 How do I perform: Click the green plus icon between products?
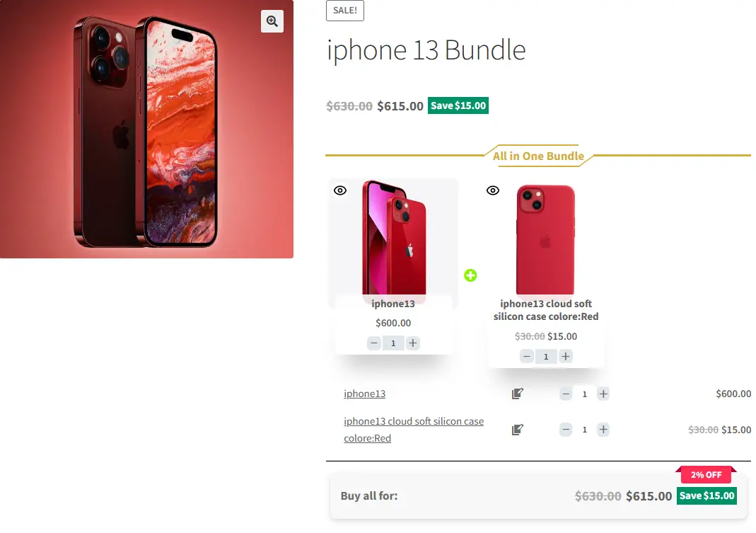[x=470, y=275]
